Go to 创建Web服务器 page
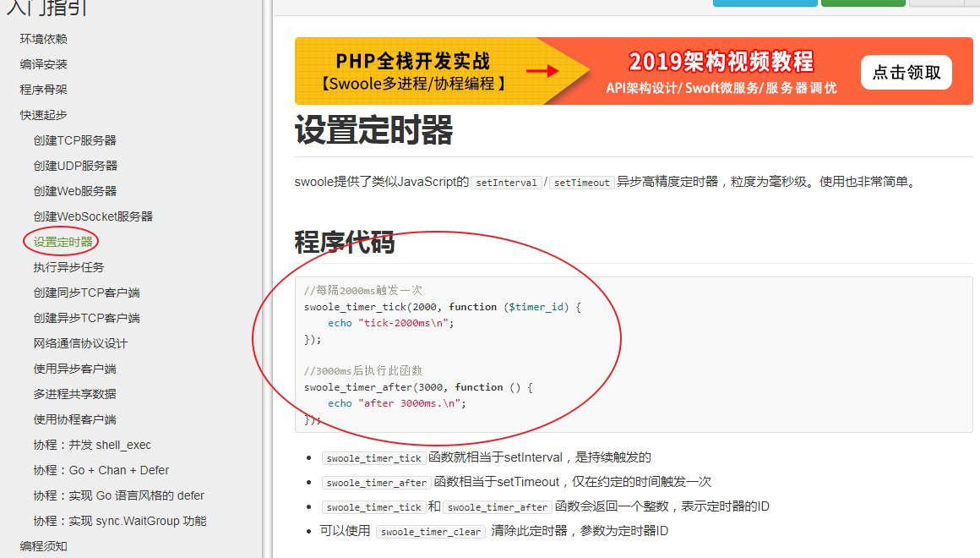The width and height of the screenshot is (980, 558). pos(74,191)
